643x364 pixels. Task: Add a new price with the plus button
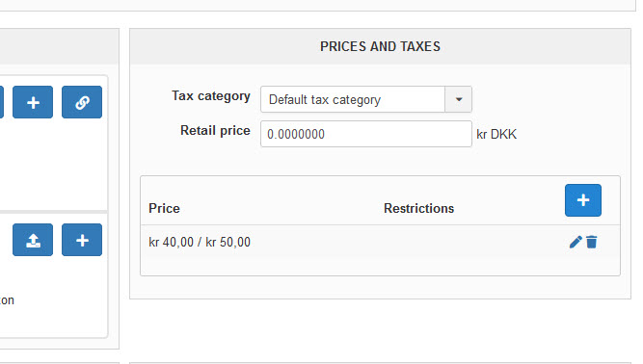coord(583,200)
